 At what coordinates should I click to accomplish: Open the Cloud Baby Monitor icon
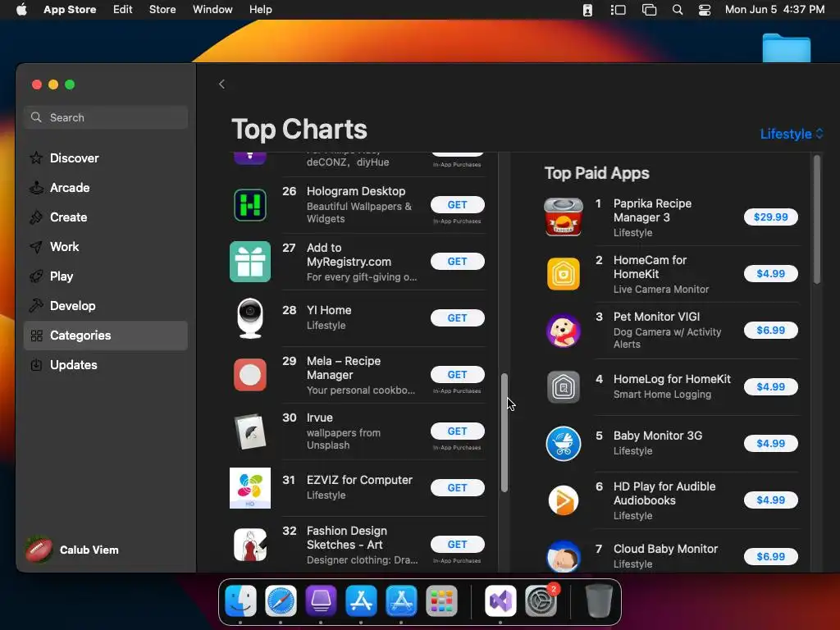[563, 556]
